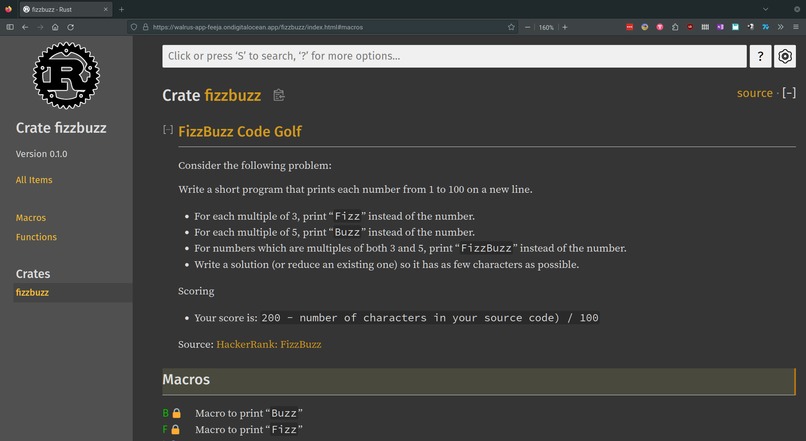The width and height of the screenshot is (806, 441).
Task: Open the list all tabs chevron
Action: pyautogui.click(x=765, y=9)
